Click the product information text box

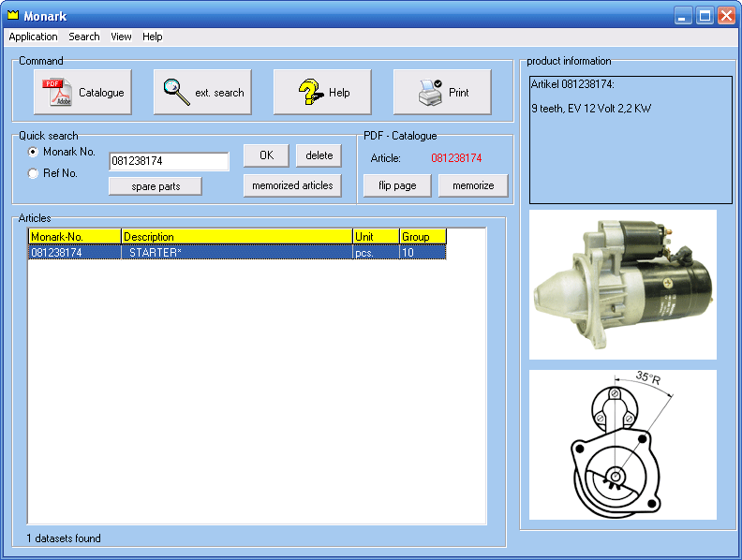[x=631, y=140]
